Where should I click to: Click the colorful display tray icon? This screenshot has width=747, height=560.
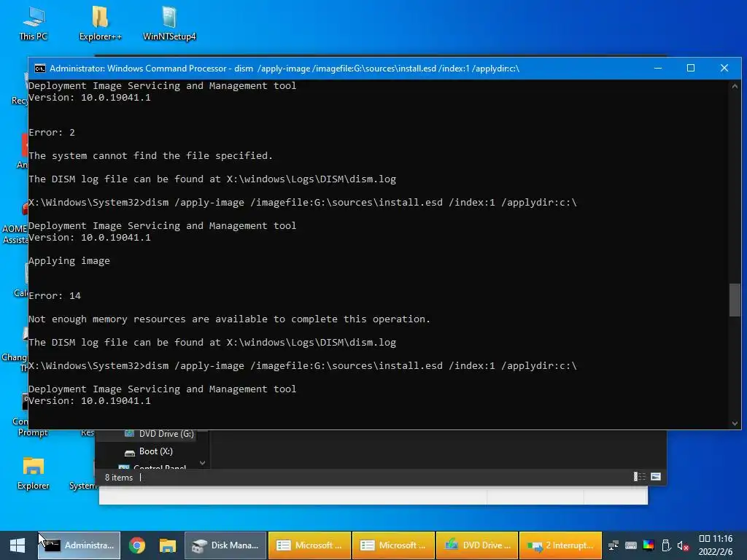click(x=649, y=545)
